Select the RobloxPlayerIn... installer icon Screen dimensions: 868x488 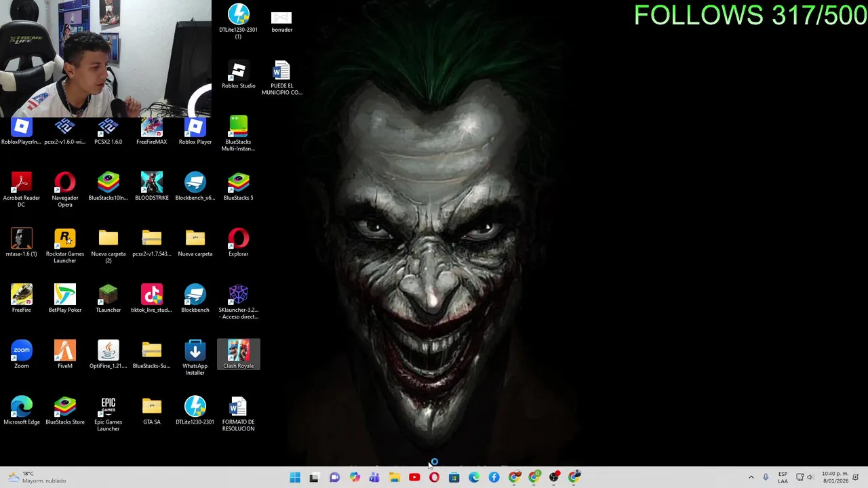[22, 132]
